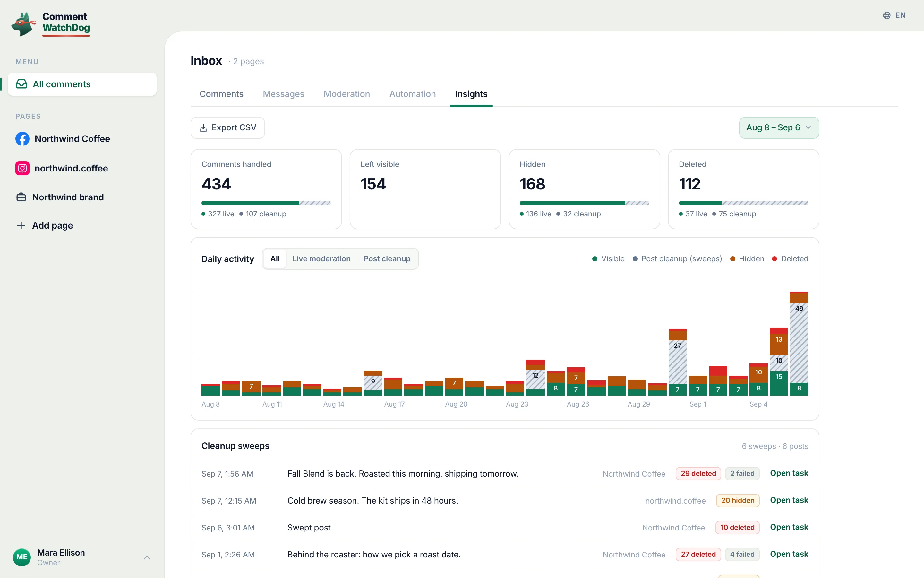
Task: Open the EN language selector
Action: pyautogui.click(x=894, y=15)
